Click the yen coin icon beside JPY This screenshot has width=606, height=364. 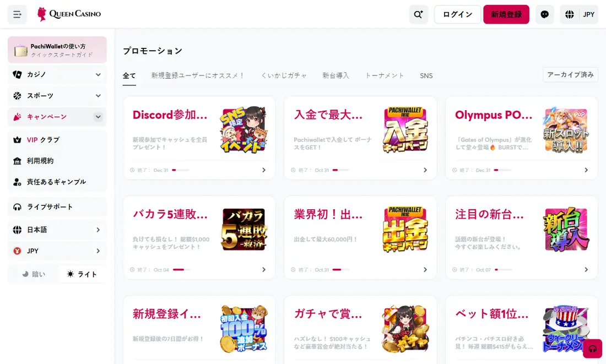17,251
